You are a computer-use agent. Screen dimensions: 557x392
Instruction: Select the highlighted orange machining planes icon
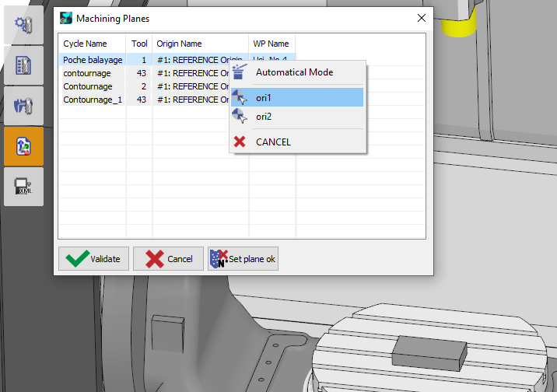coord(23,146)
